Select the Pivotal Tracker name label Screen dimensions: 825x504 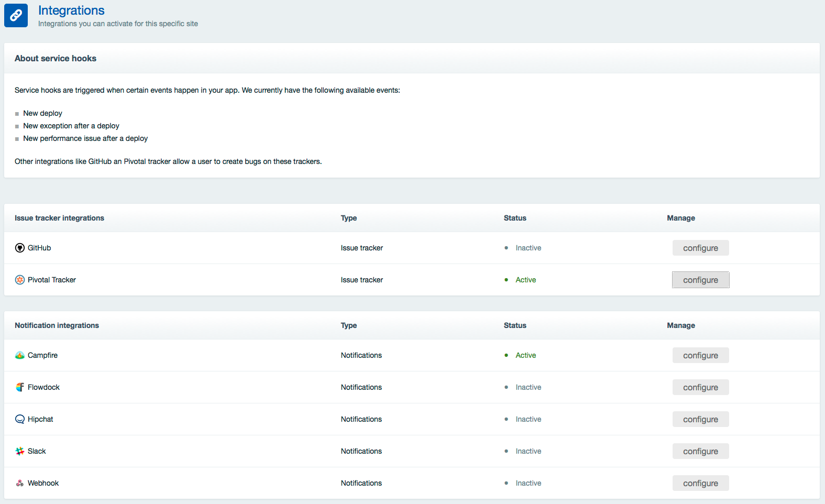[x=52, y=280]
